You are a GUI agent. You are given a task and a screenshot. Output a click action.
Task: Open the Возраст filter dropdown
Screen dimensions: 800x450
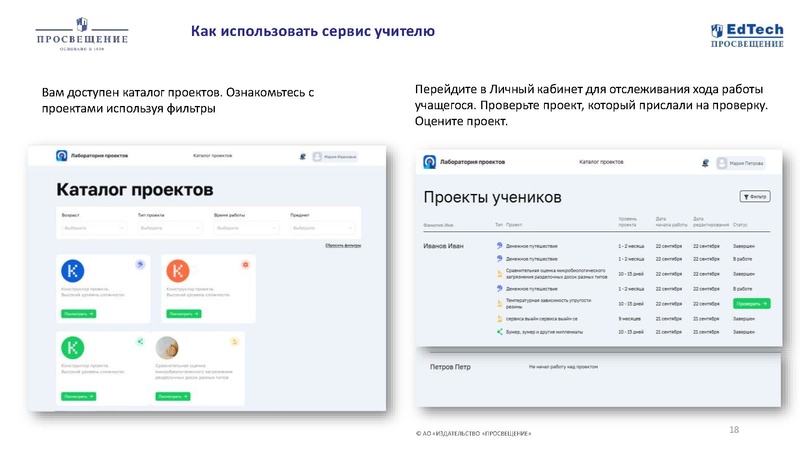[x=94, y=228]
